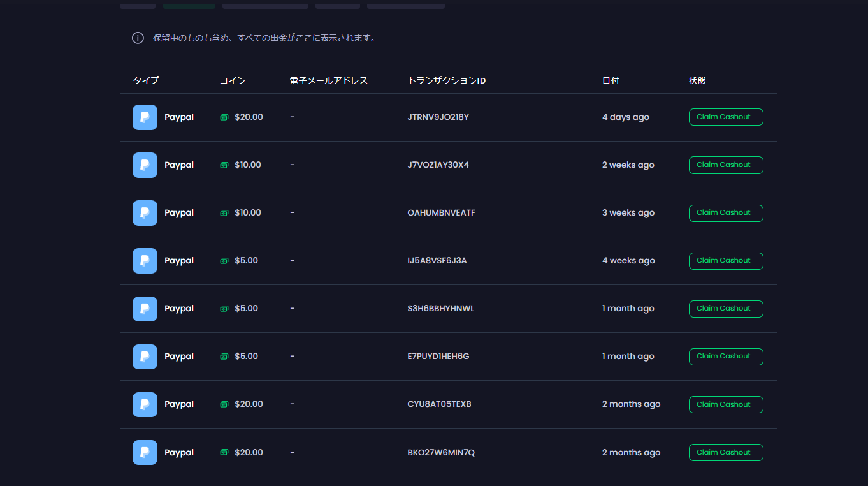Image resolution: width=868 pixels, height=486 pixels.
Task: Click the PayPal icon in row IJ5A8VSF6J3A
Action: coord(145,261)
